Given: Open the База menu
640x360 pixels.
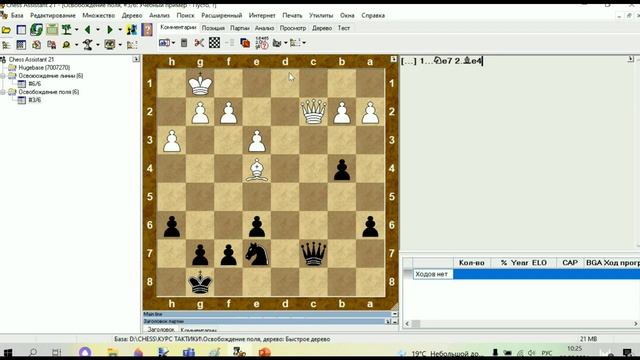Looking at the screenshot, I should (17, 15).
